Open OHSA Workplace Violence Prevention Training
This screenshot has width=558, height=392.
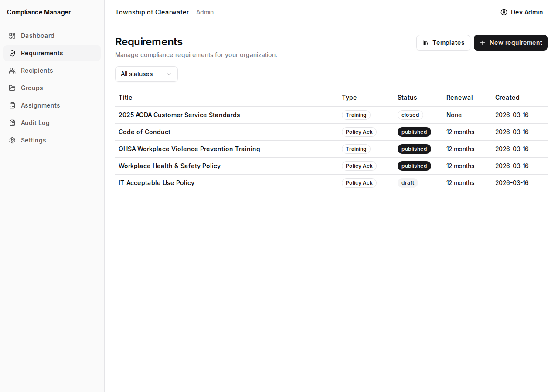pyautogui.click(x=189, y=149)
